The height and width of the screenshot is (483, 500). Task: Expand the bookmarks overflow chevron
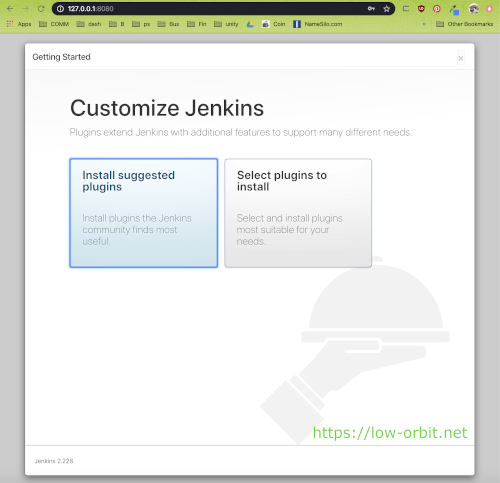coord(424,24)
